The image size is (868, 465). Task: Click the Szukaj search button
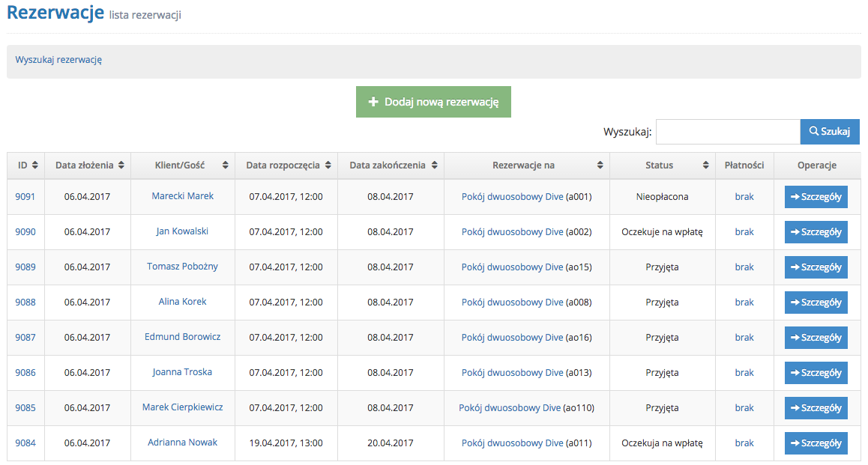(830, 132)
